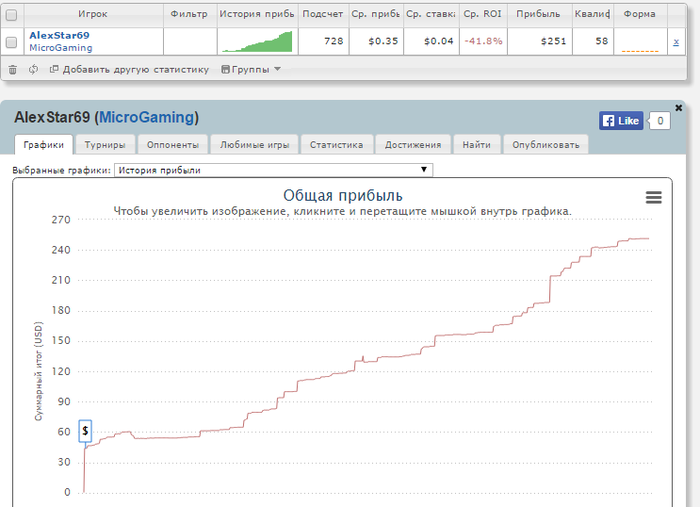The height and width of the screenshot is (507, 700).
Task: Click the profit history sparkline thumbnail
Action: pos(258,42)
